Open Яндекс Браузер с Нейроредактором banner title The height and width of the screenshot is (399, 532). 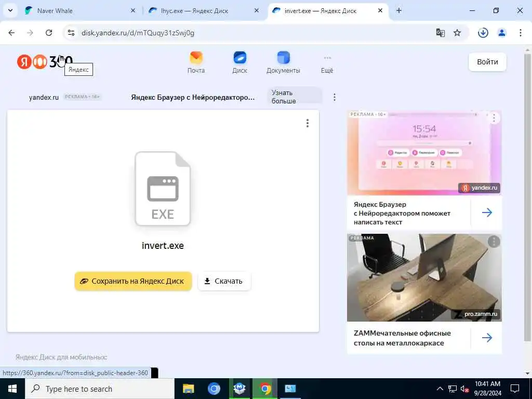193,97
